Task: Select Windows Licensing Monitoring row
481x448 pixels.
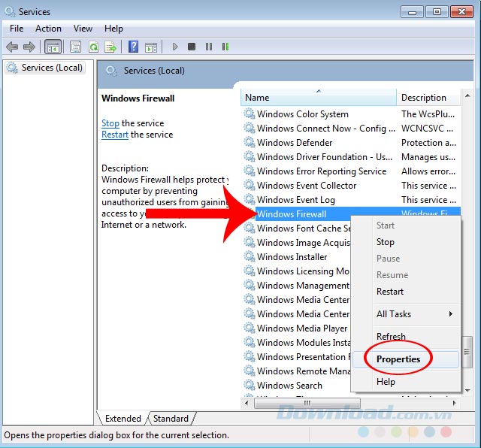Action: (297, 271)
